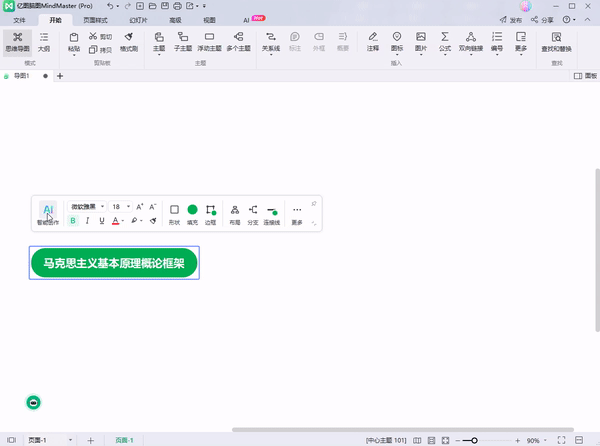Screen dimensions: 600x446
Task: Insert a Note from ribbon
Action: (373, 42)
